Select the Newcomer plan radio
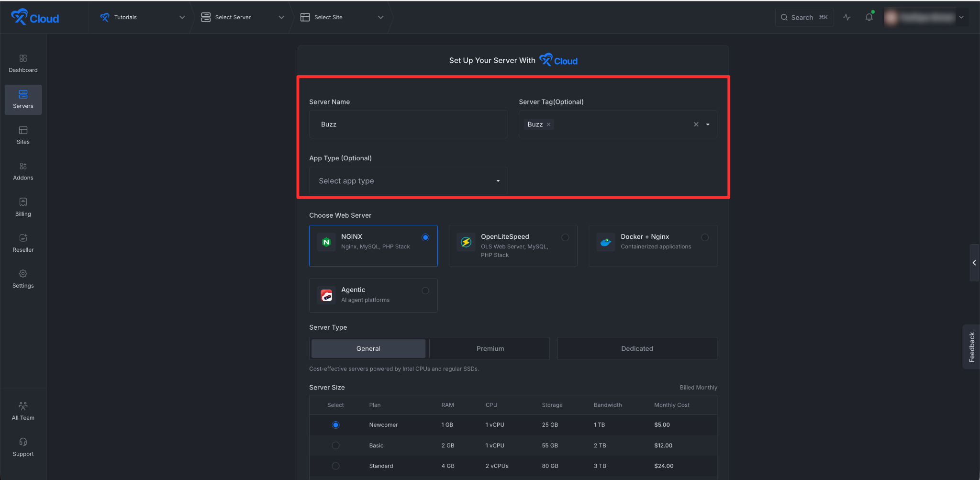The height and width of the screenshot is (480, 980). [x=336, y=425]
